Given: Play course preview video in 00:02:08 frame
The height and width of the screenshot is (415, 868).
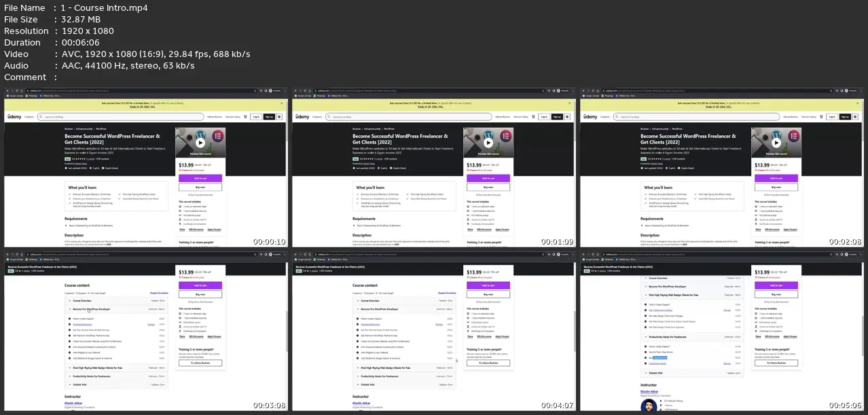Looking at the screenshot, I should [776, 143].
